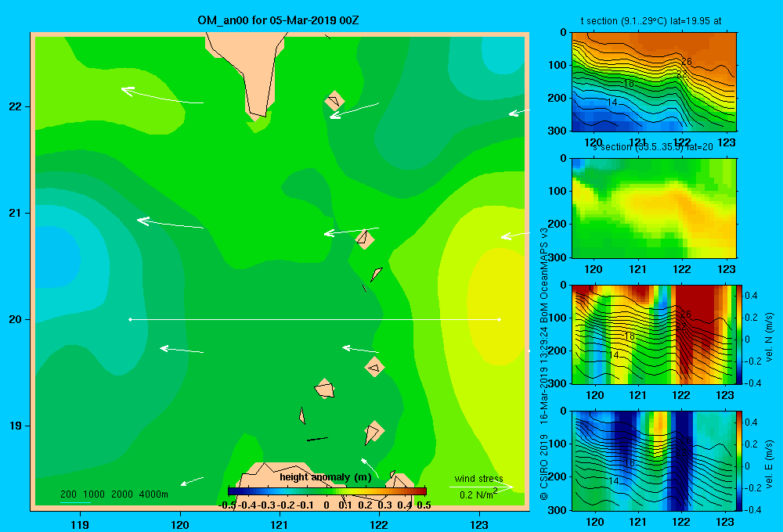Click the "vel. N (m/s)" axis label
This screenshot has height=532, width=783.
(x=769, y=337)
